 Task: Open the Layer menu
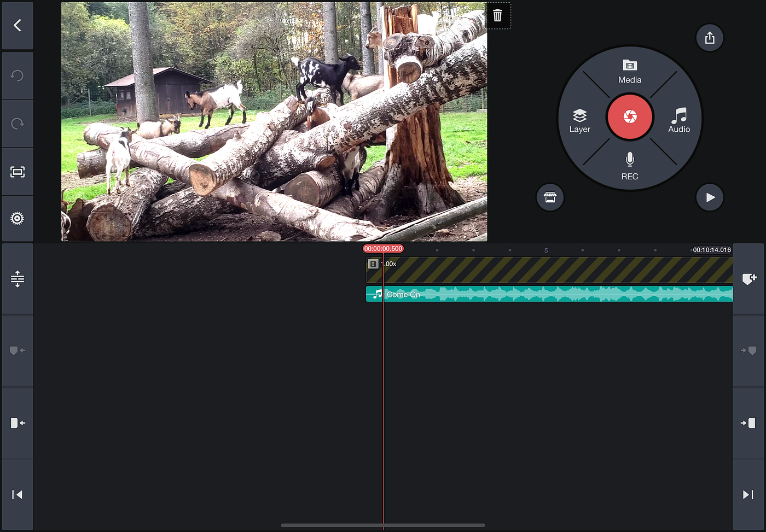579,121
